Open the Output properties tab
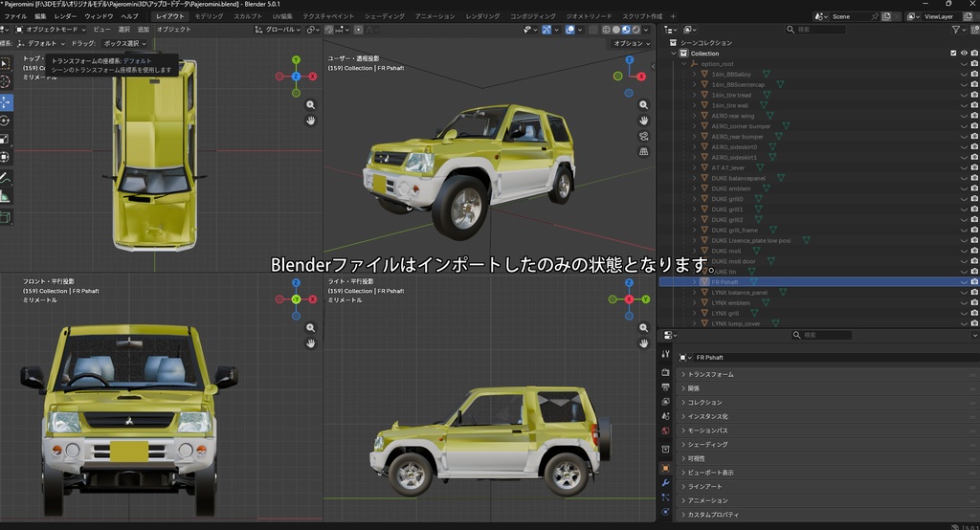Viewport: 980px width, 530px height. click(x=666, y=386)
